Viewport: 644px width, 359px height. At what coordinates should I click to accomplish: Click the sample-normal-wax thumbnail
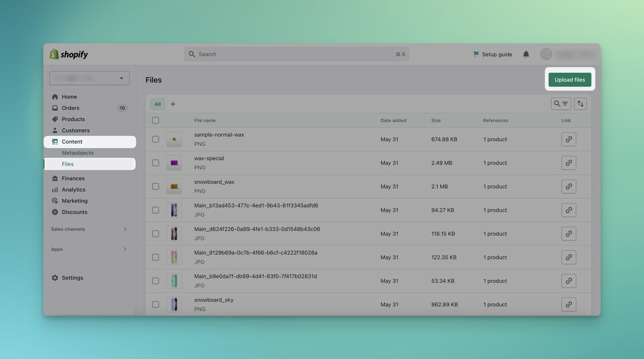pyautogui.click(x=174, y=139)
